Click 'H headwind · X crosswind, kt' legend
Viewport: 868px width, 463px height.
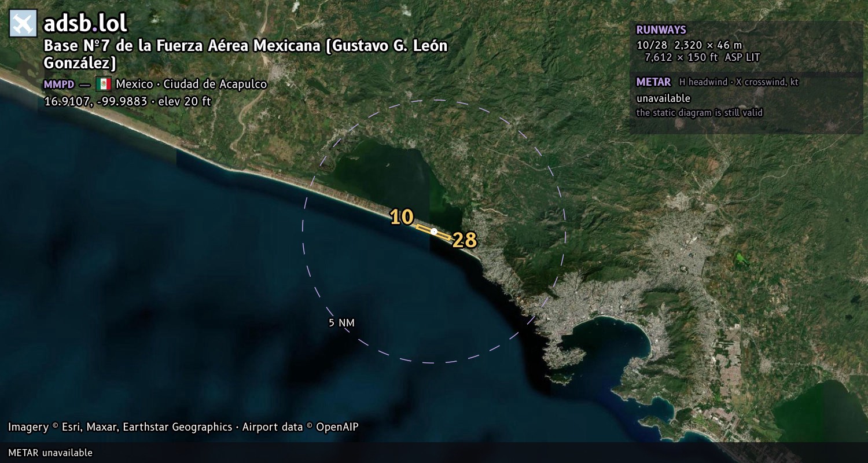click(738, 82)
